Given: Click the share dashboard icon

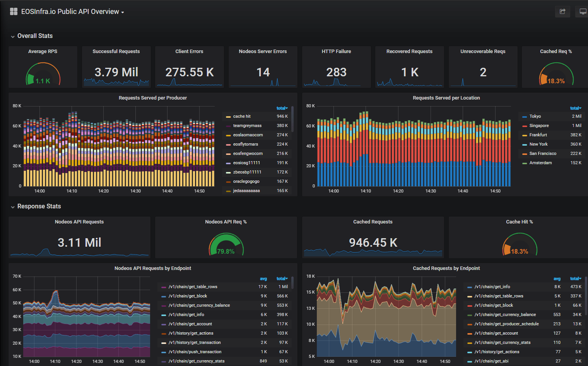Looking at the screenshot, I should pyautogui.click(x=562, y=12).
